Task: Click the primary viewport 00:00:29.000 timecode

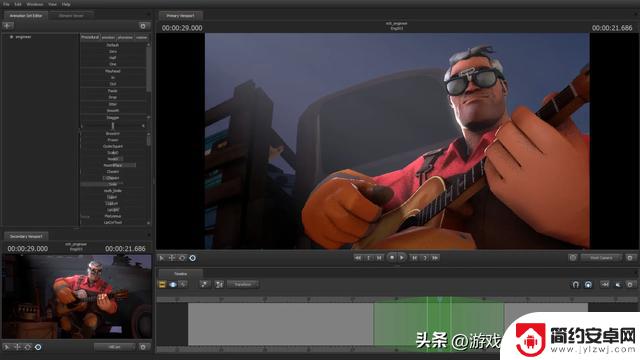Action: [x=182, y=28]
